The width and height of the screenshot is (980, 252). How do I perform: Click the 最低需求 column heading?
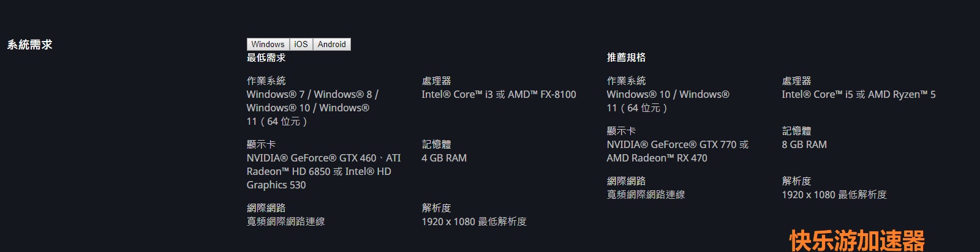[x=266, y=57]
